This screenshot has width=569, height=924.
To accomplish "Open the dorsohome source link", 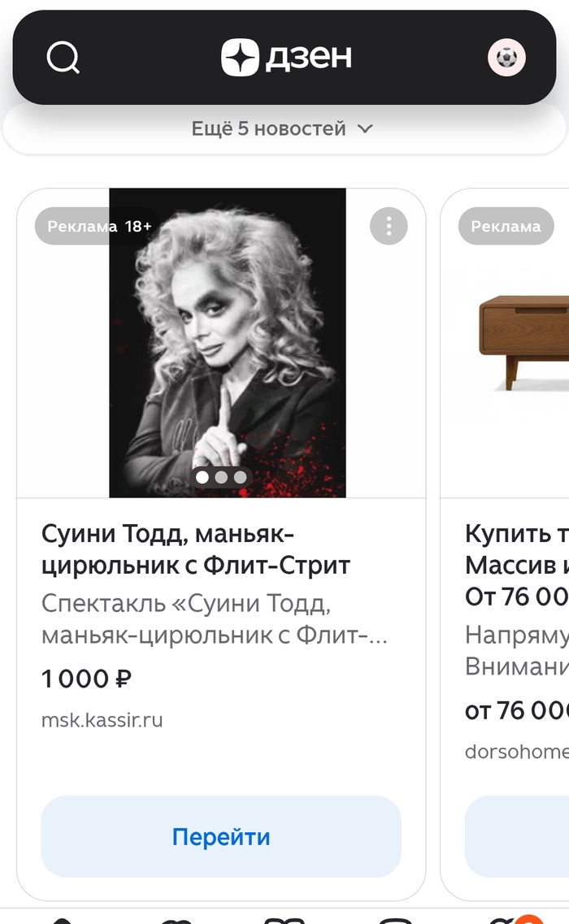I will point(516,752).
